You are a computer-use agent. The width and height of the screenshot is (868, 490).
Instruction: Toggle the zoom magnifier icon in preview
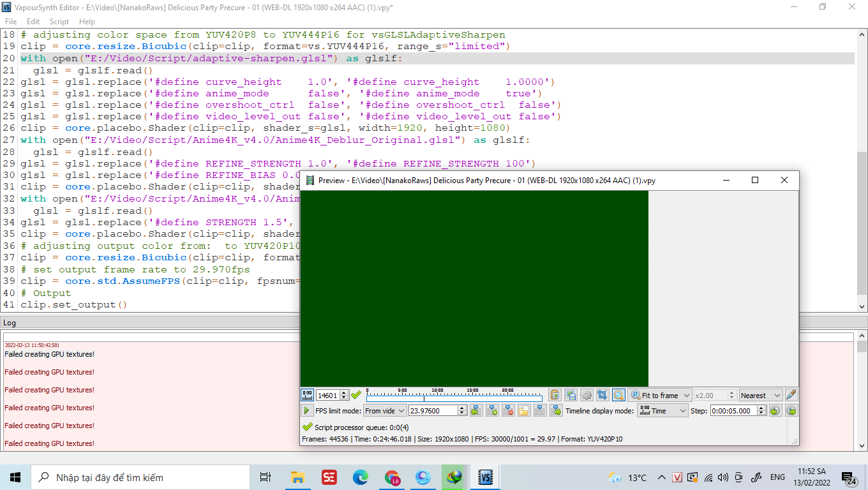(618, 395)
